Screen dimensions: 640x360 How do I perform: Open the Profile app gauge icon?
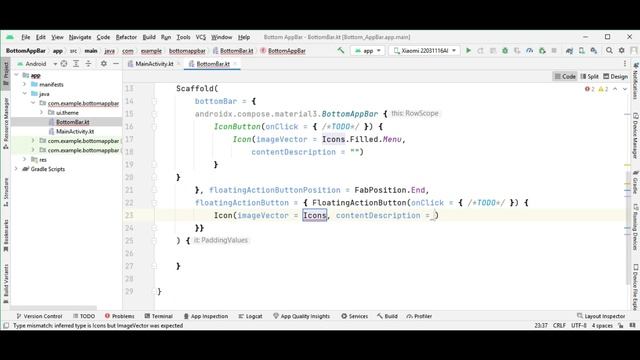pos(529,51)
